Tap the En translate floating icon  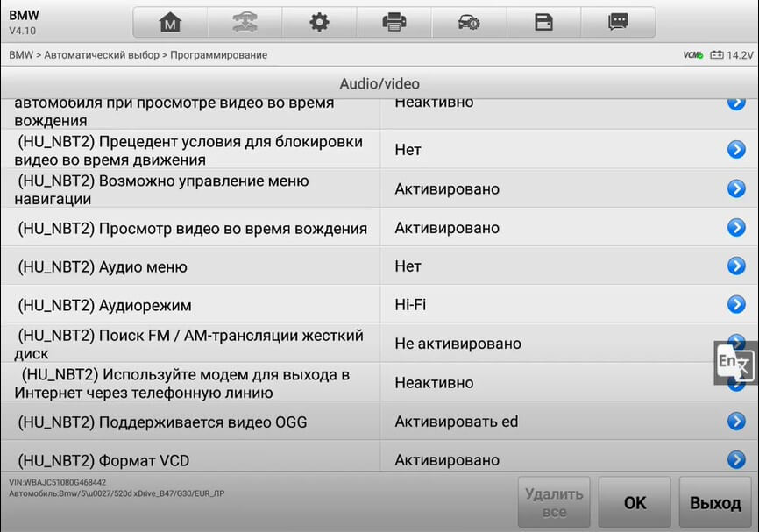(x=735, y=363)
